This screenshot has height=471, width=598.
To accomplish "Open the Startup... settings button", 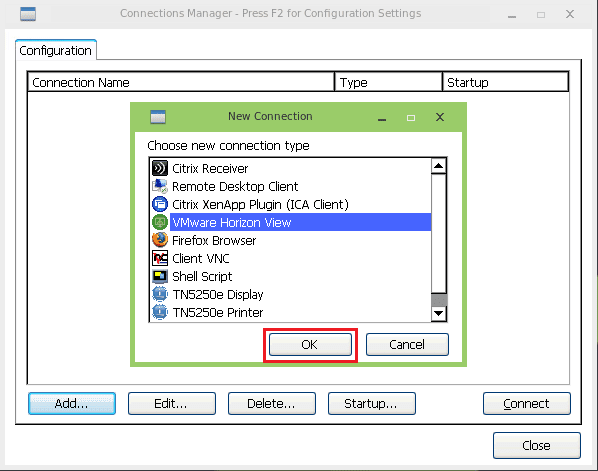I will (x=371, y=403).
